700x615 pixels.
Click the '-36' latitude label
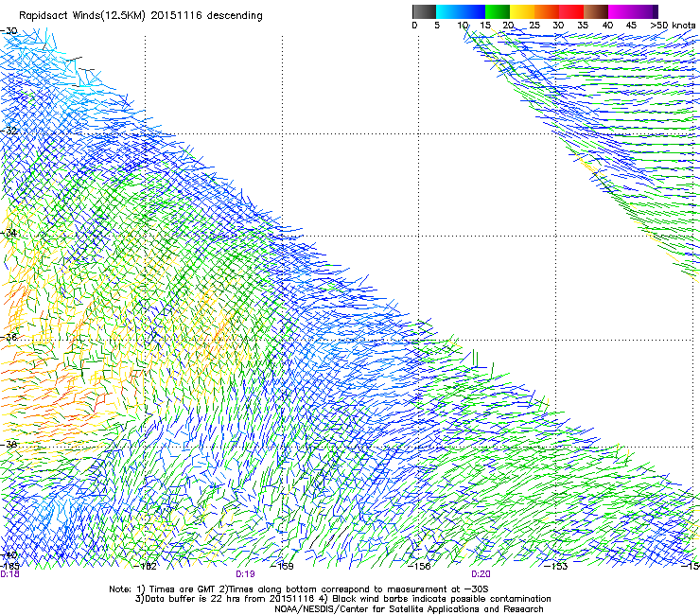point(9,337)
